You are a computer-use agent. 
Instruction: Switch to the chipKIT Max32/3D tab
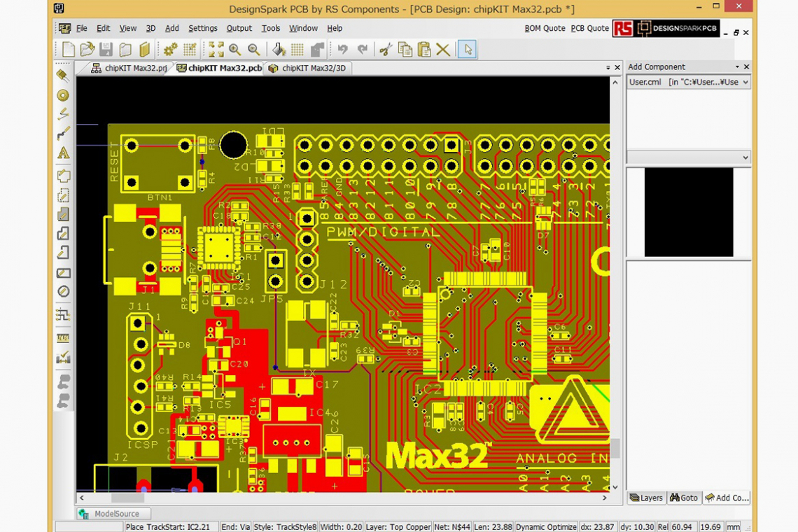pyautogui.click(x=307, y=68)
